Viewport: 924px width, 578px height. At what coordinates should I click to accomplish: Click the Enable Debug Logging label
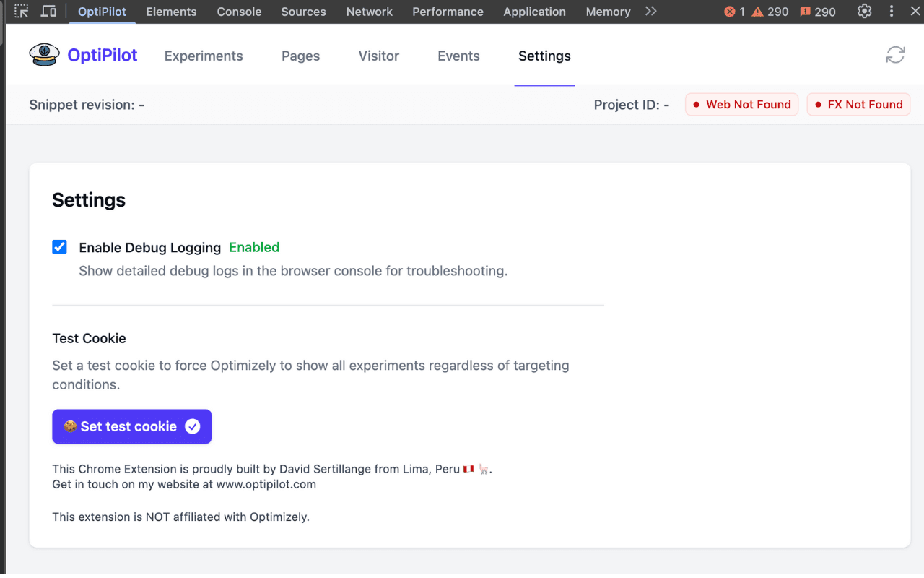click(x=149, y=248)
